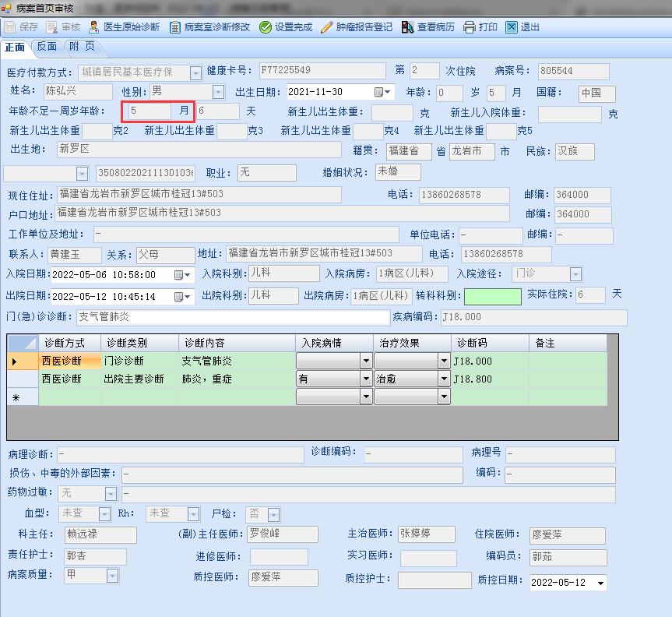Open 病案室诊断修改 document icon
Image resolution: width=672 pixels, height=617 pixels.
point(175,27)
